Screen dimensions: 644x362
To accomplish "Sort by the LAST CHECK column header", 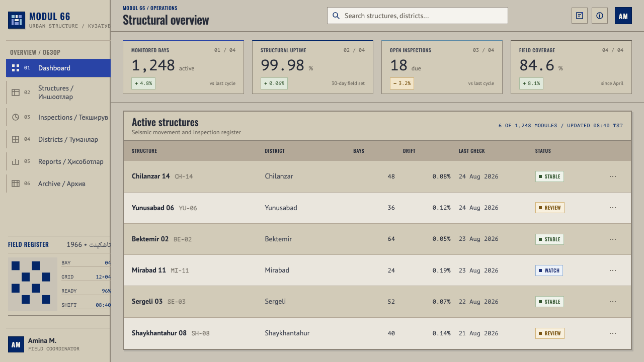I will (x=471, y=151).
